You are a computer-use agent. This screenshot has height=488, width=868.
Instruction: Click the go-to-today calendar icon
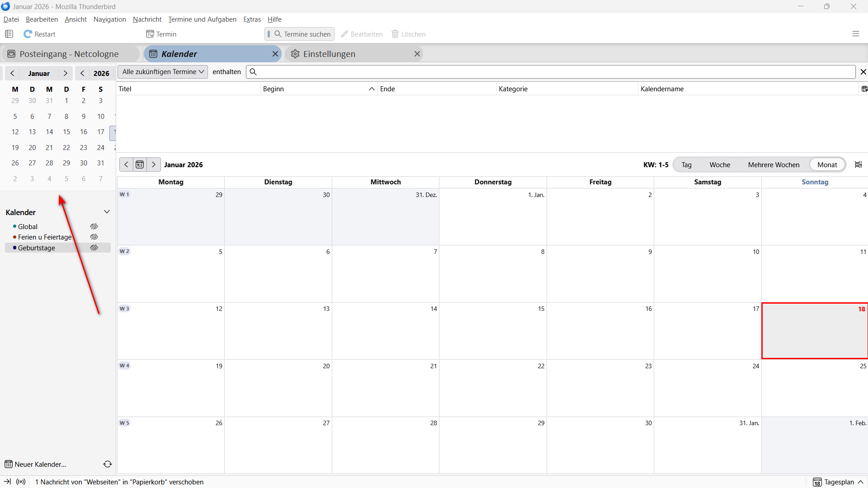140,164
